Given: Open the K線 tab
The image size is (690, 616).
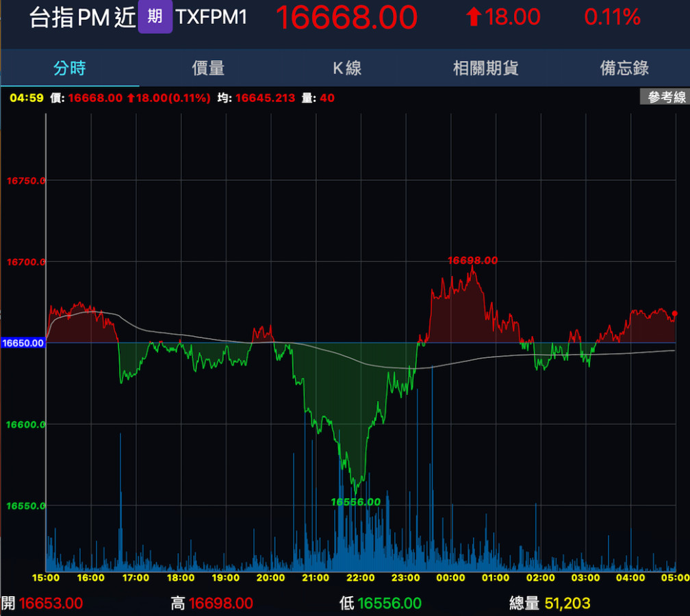Looking at the screenshot, I should pos(347,68).
